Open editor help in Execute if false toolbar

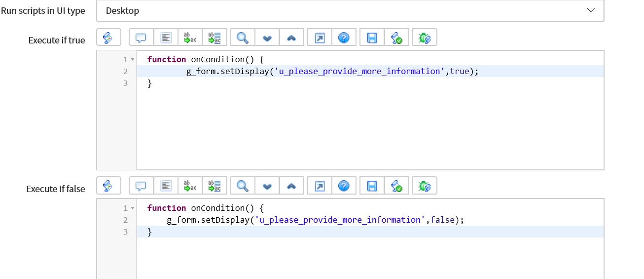344,186
